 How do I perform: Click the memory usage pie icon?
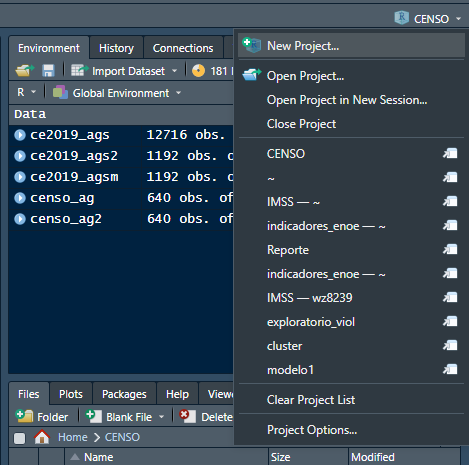tap(198, 71)
